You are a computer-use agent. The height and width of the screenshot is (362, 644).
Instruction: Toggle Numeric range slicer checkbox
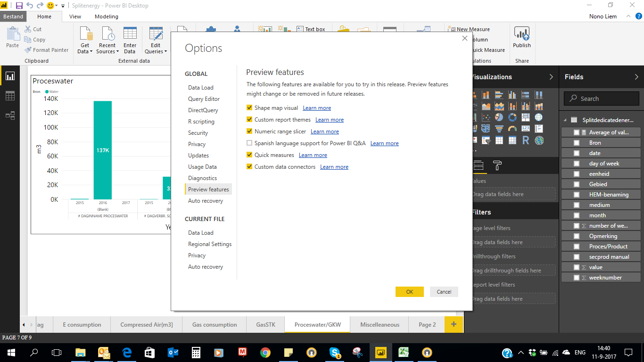tap(249, 132)
